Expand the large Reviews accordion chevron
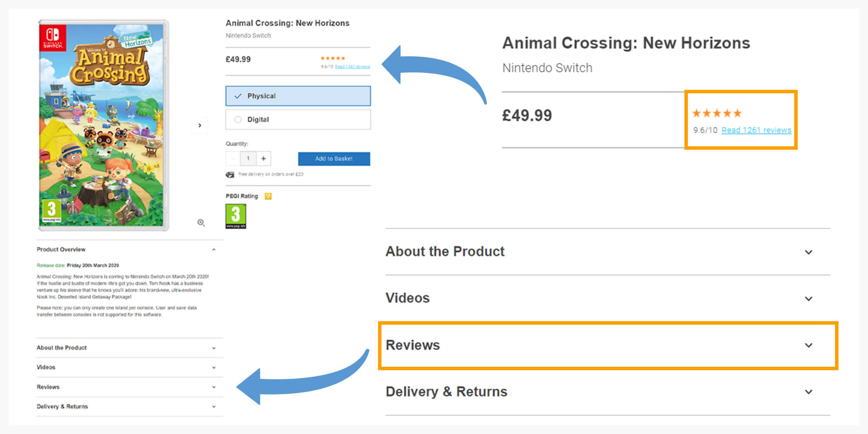The width and height of the screenshot is (868, 434). (809, 345)
